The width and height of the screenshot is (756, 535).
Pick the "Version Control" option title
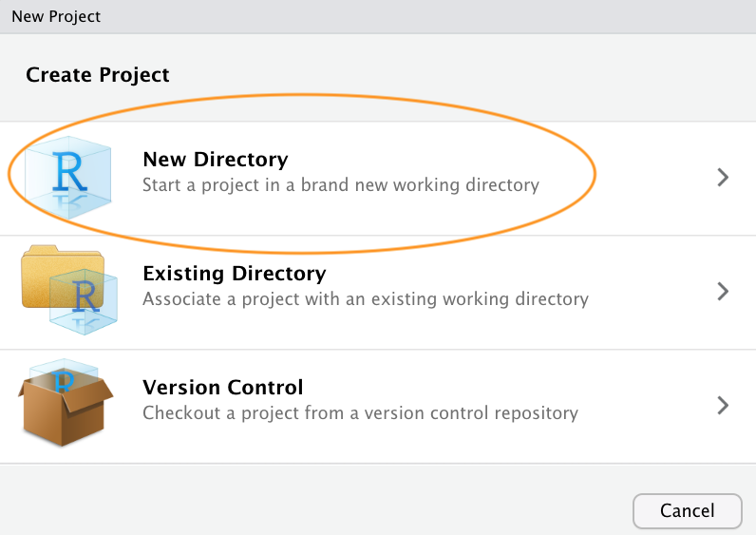[222, 388]
